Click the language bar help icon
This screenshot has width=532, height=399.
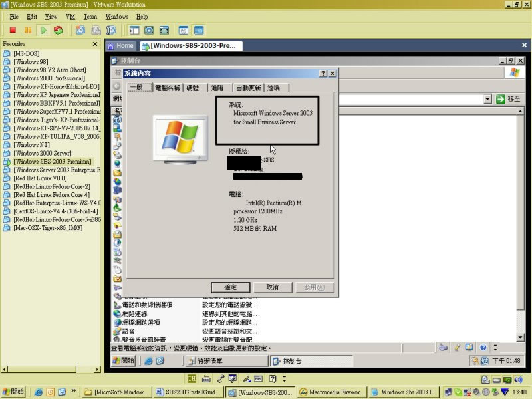coord(273,378)
